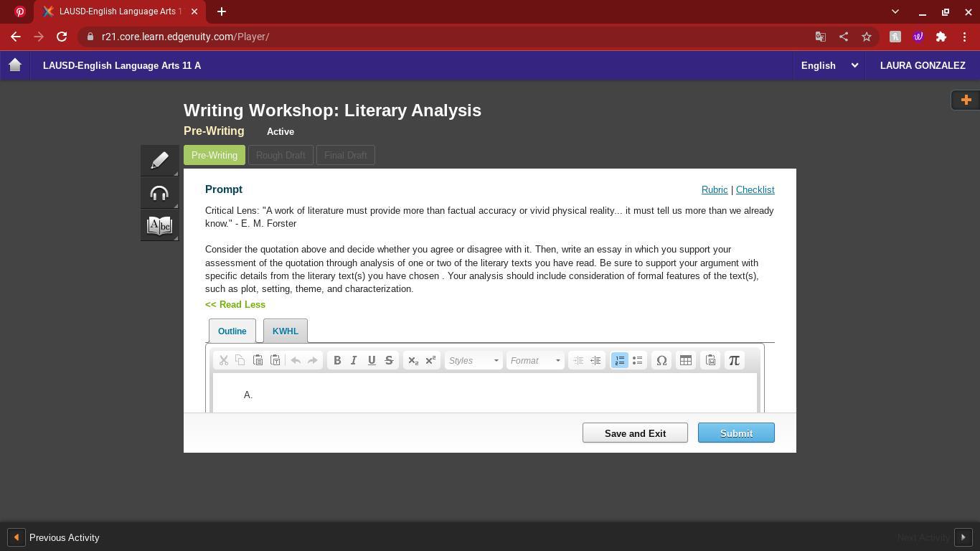Click the Next Activity arrow
Viewport: 980px width, 551px height.
963,537
